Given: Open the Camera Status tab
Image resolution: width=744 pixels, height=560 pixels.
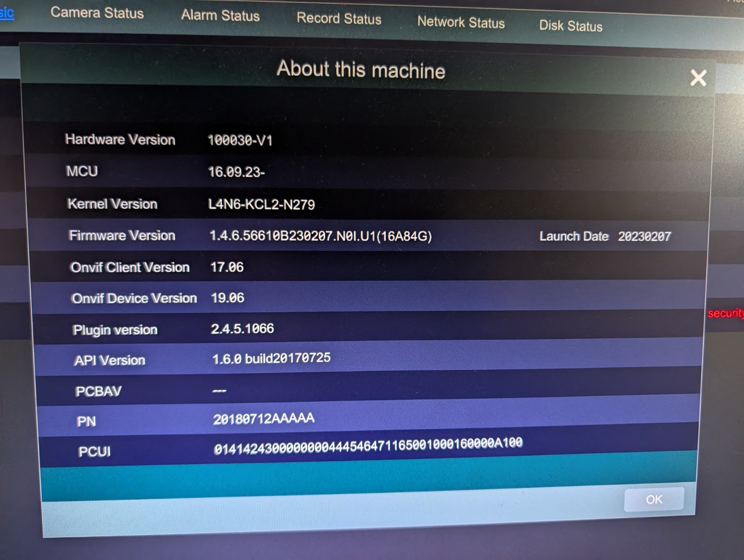Looking at the screenshot, I should point(97,13).
